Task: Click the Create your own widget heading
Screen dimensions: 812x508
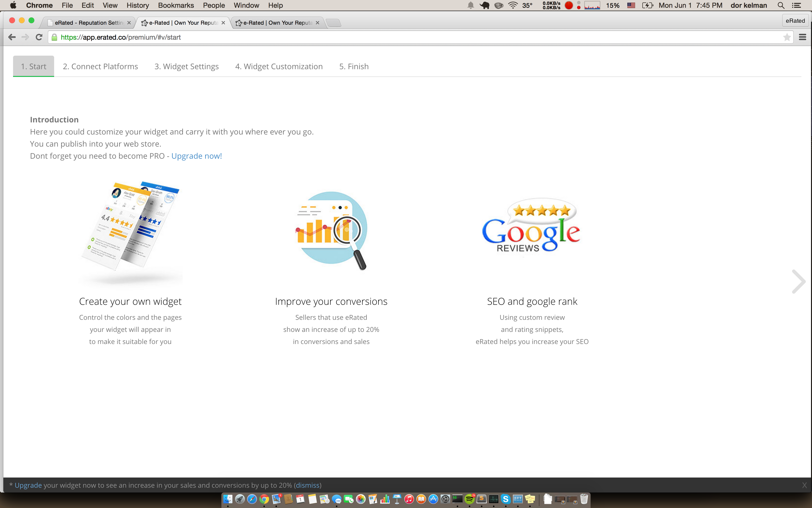Action: [x=130, y=301]
